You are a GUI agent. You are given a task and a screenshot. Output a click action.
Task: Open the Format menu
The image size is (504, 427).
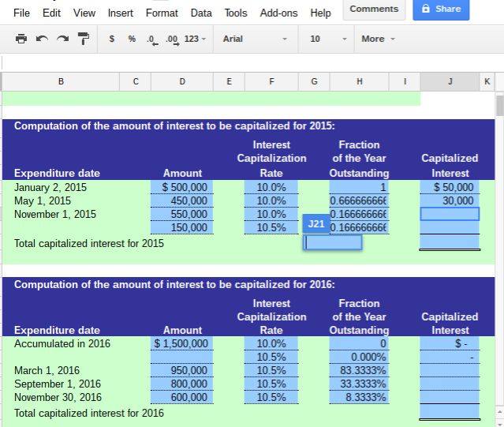(162, 13)
